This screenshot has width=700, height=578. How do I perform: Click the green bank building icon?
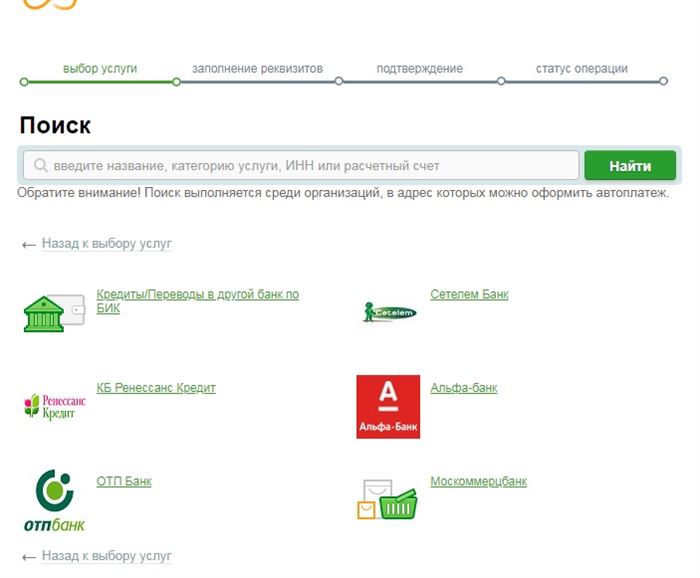[x=54, y=313]
